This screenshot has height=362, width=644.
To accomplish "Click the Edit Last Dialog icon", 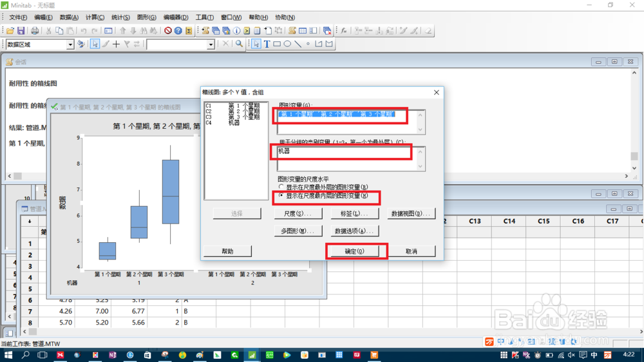I will coord(108,31).
